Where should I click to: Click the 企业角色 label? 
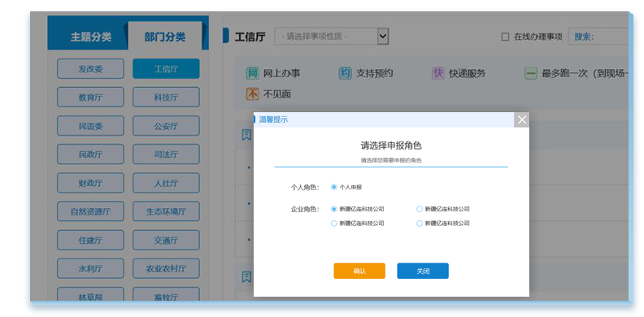pyautogui.click(x=305, y=209)
